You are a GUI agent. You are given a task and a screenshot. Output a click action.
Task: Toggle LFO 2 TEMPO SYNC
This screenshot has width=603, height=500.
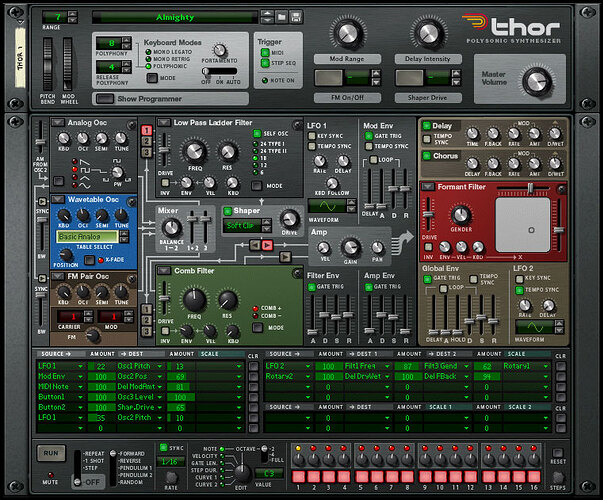(520, 290)
